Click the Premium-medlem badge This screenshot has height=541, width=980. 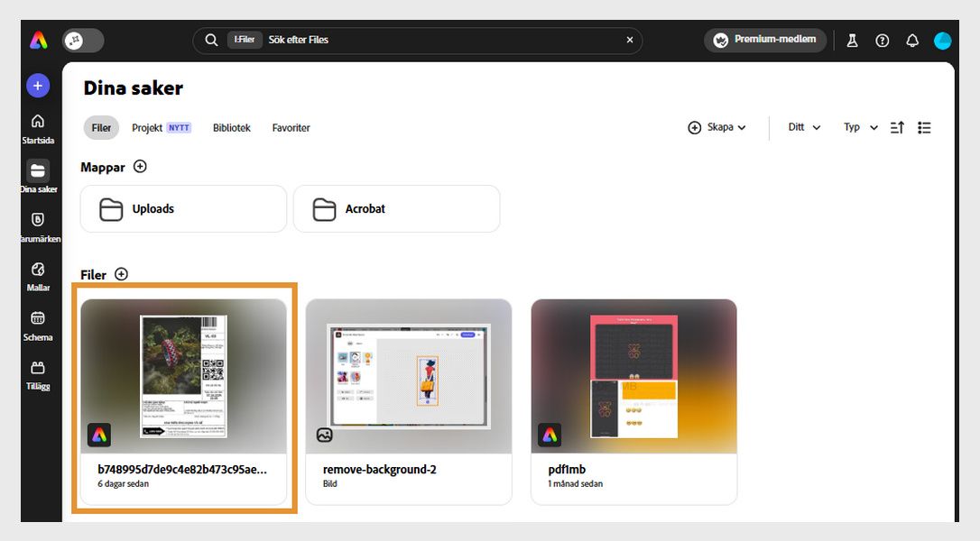click(764, 40)
